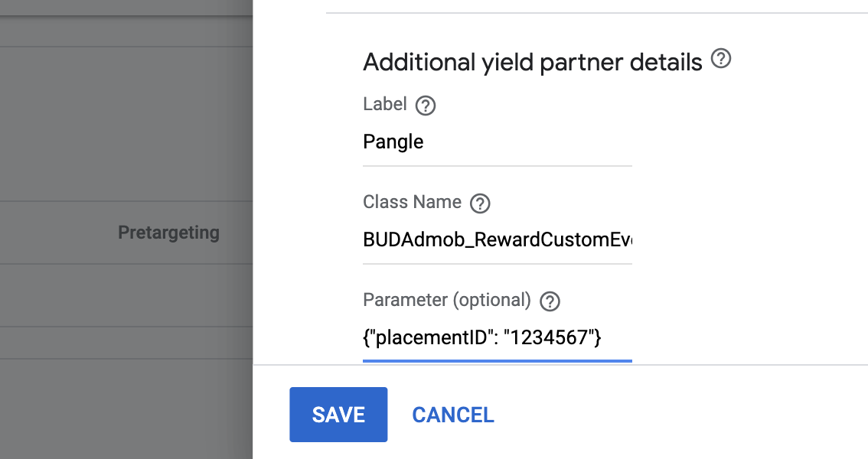The image size is (868, 459).
Task: Select the Pretargeting row in the background
Action: pos(168,233)
